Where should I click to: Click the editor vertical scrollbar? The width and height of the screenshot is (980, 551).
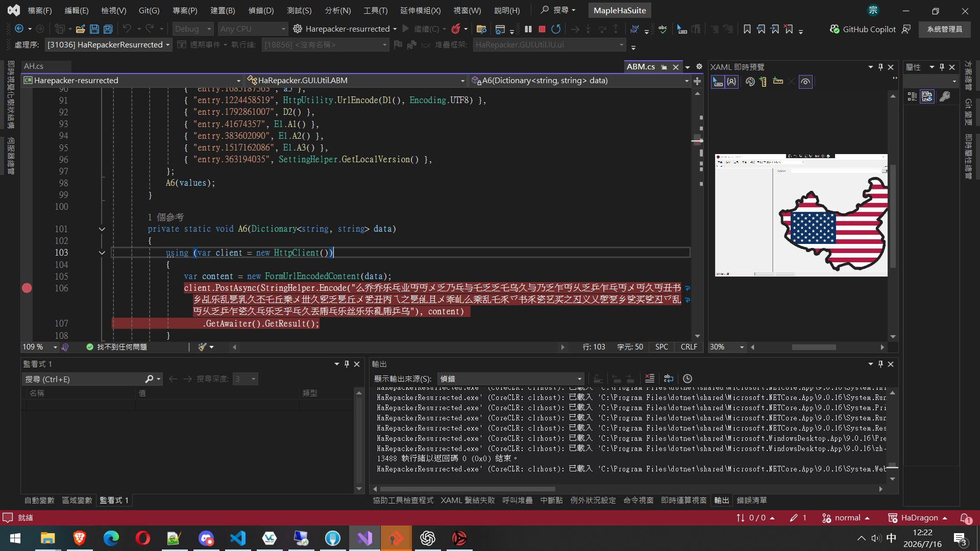[697, 215]
